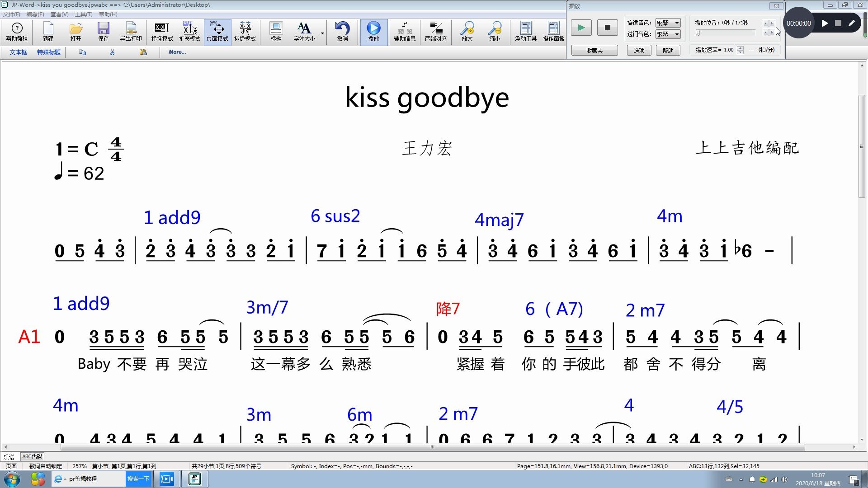Click the 257% zoom value in status bar
This screenshot has width=868, height=488.
pyautogui.click(x=79, y=466)
